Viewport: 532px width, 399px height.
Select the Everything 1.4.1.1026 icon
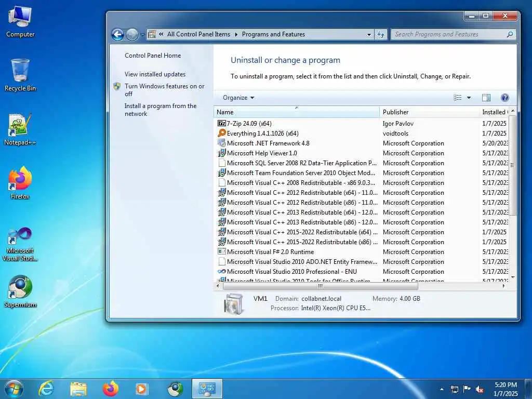click(x=221, y=133)
